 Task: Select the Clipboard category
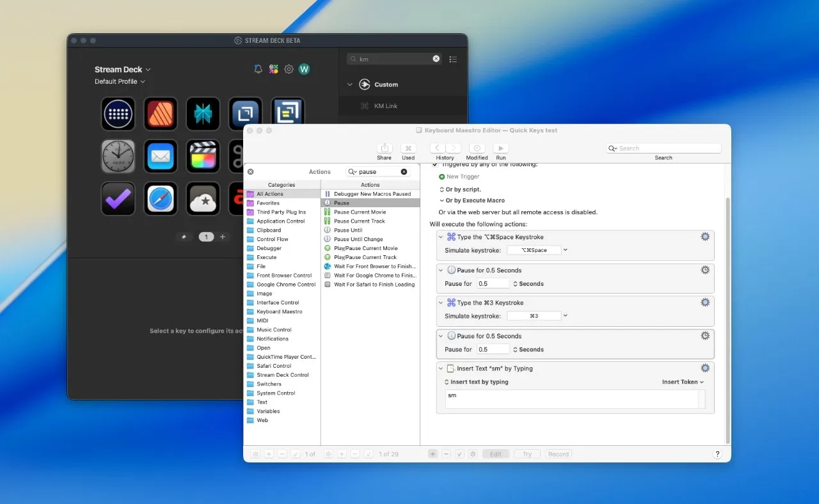pyautogui.click(x=269, y=230)
